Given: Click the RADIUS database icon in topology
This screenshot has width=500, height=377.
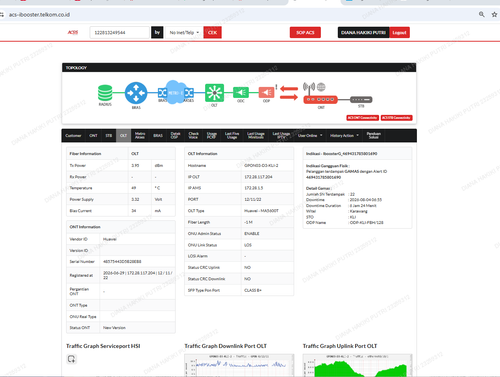Looking at the screenshot, I should click(x=105, y=93).
